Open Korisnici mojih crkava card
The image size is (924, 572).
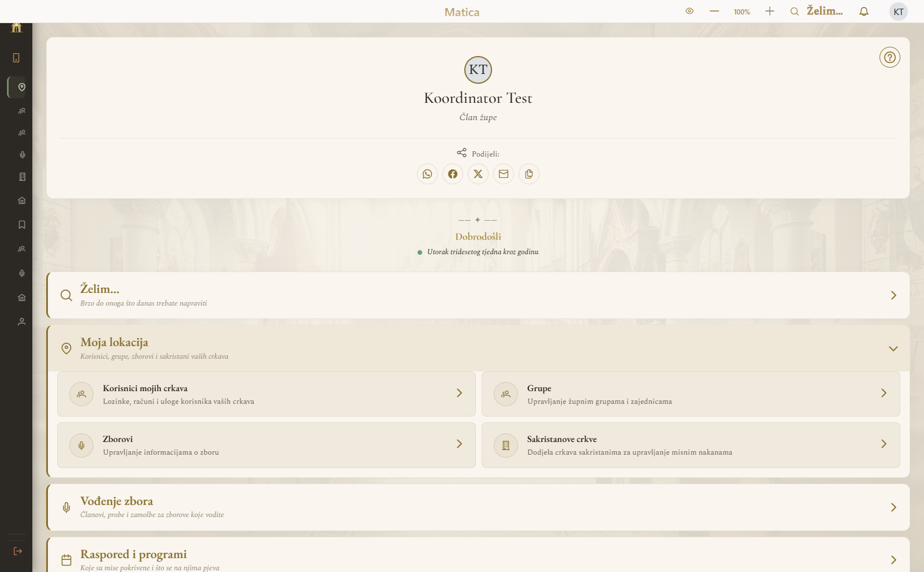coord(266,394)
